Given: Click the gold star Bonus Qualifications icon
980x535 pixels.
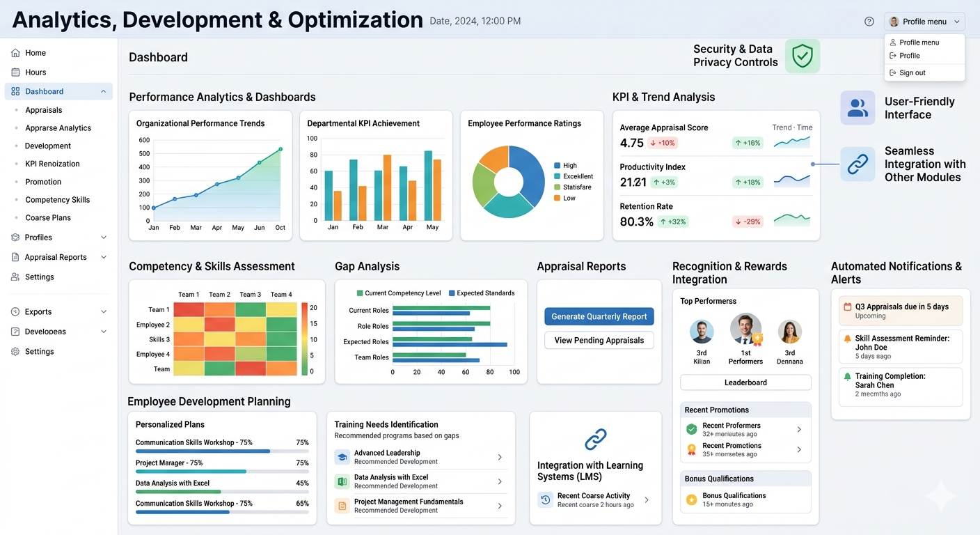Looking at the screenshot, I should pos(691,499).
